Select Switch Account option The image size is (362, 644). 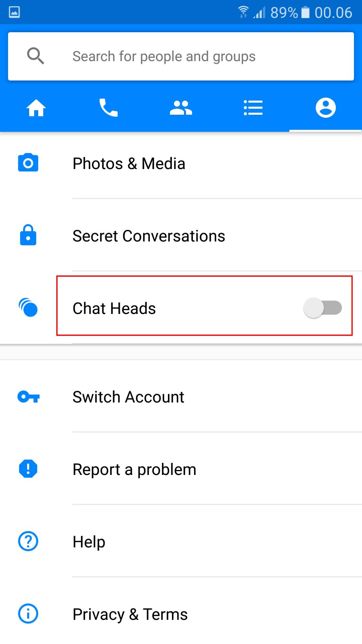[x=181, y=397]
